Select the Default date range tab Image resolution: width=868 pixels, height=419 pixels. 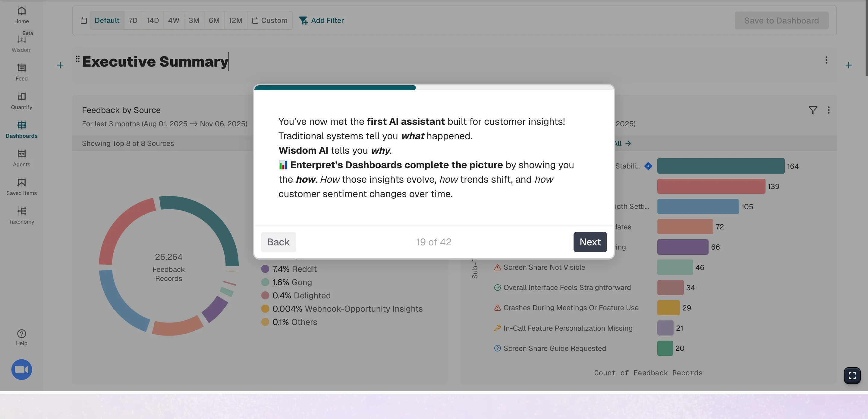pyautogui.click(x=107, y=20)
